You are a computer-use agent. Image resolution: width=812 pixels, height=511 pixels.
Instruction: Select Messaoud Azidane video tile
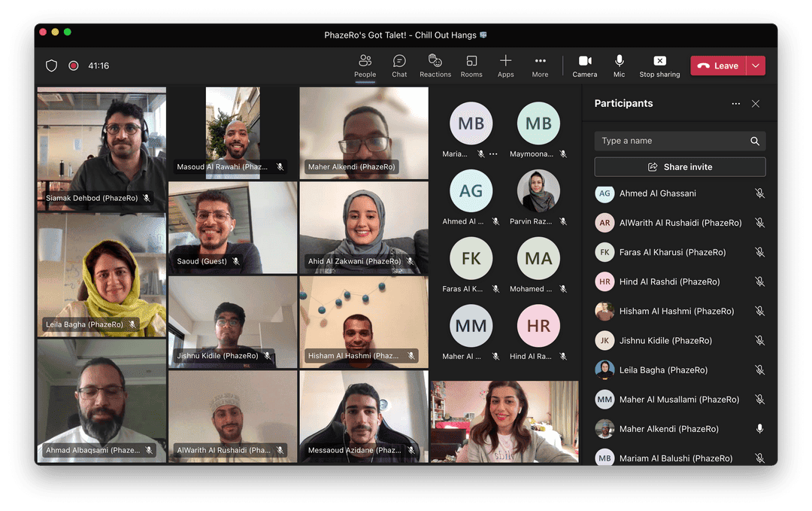[x=364, y=416]
